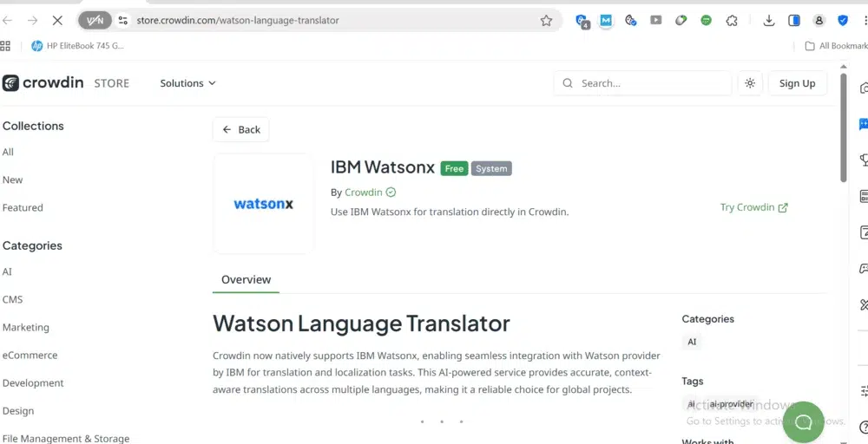Open the password shield extension with badge 4
868x444 pixels.
tap(582, 21)
